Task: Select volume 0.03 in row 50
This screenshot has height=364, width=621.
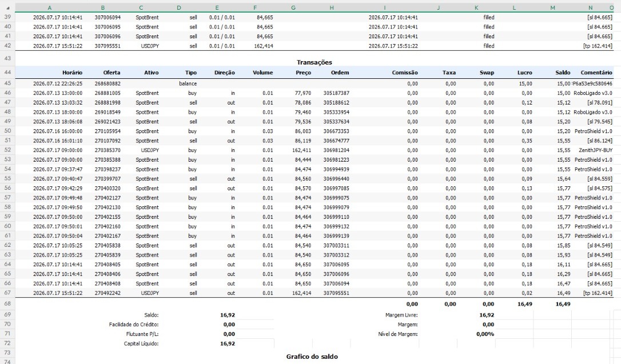Action: (x=268, y=131)
